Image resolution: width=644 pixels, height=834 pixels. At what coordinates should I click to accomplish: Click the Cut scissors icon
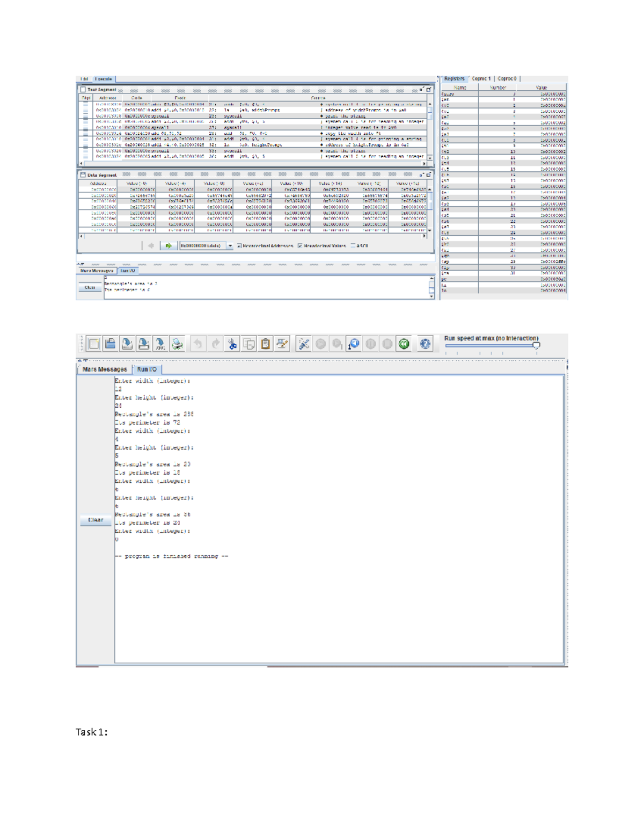232,345
